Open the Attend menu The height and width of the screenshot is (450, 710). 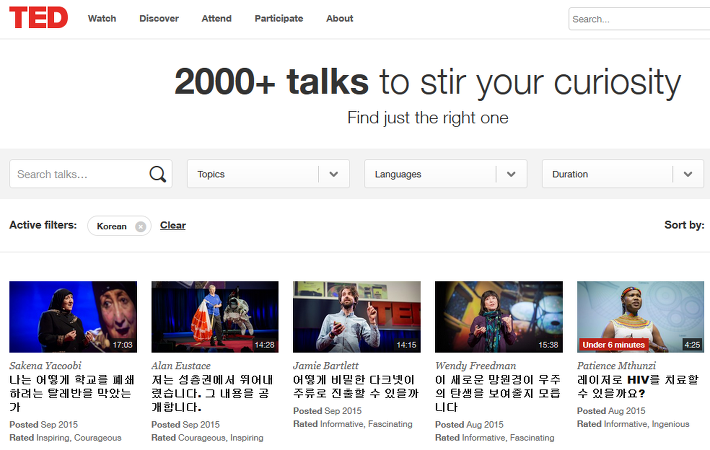pyautogui.click(x=216, y=19)
